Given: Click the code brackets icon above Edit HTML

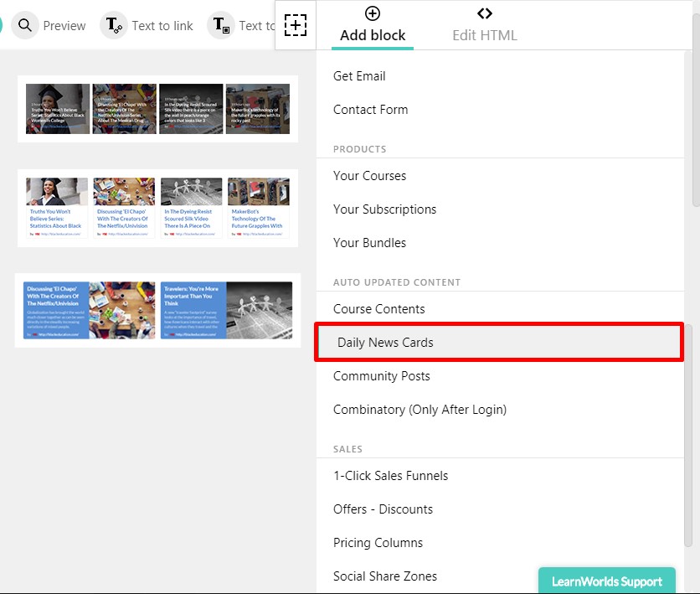Looking at the screenshot, I should coord(484,13).
